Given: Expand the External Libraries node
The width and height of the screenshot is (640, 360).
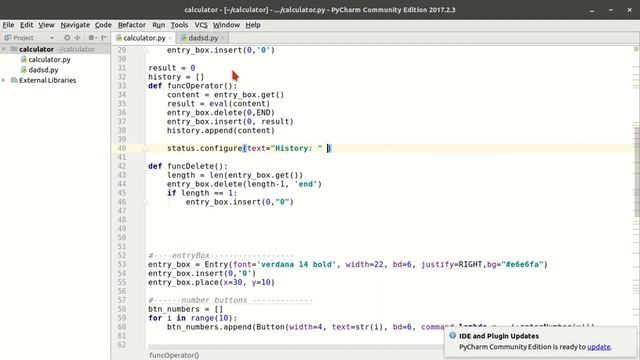Looking at the screenshot, I should coord(4,80).
